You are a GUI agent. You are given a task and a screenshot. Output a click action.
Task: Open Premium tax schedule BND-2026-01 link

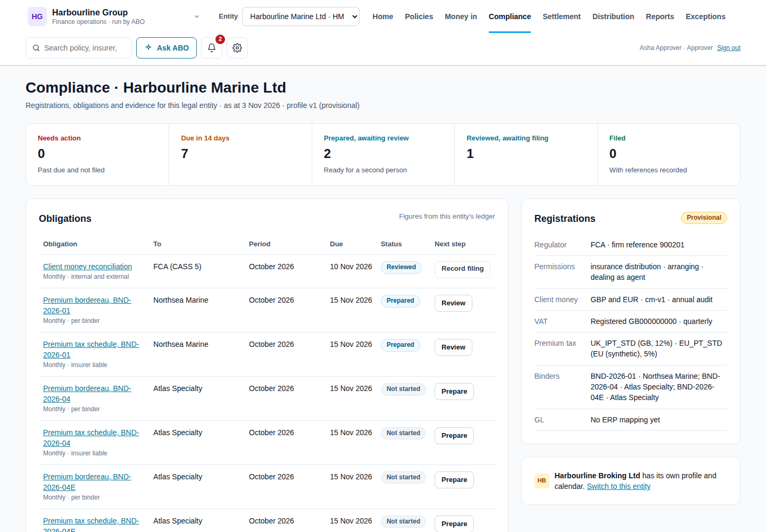(91, 350)
